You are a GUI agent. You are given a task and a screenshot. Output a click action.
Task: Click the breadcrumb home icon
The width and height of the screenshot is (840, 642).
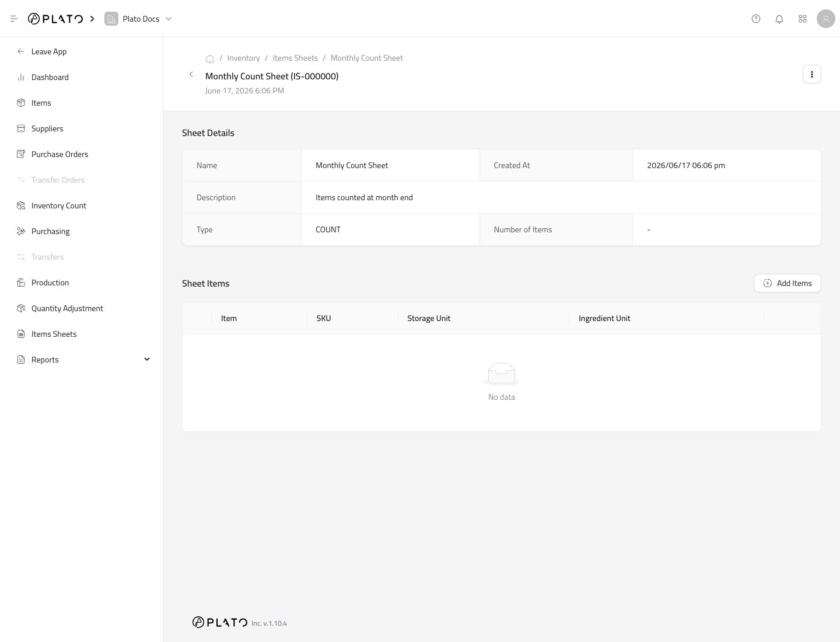click(x=210, y=58)
